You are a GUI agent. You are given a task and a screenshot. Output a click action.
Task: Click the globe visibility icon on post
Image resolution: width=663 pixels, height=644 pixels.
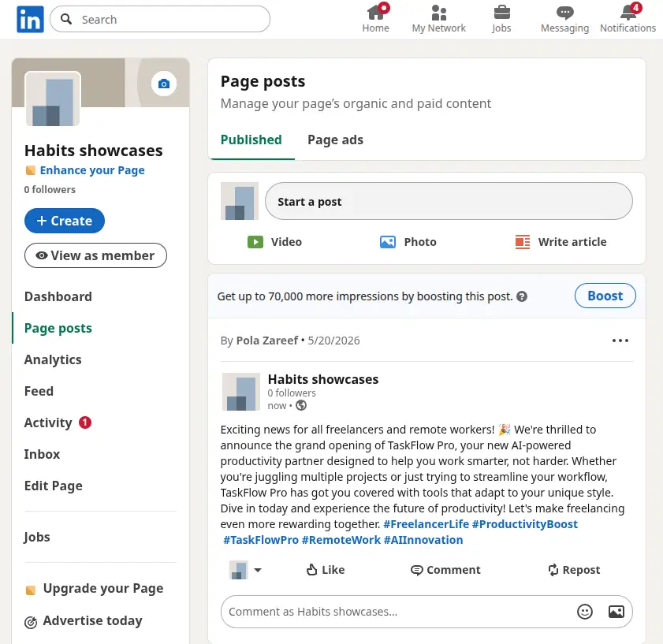pyautogui.click(x=301, y=405)
